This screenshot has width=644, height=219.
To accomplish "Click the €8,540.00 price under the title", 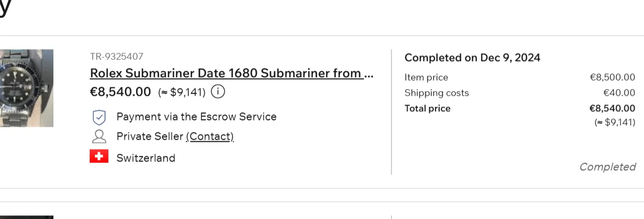I will [x=120, y=92].
